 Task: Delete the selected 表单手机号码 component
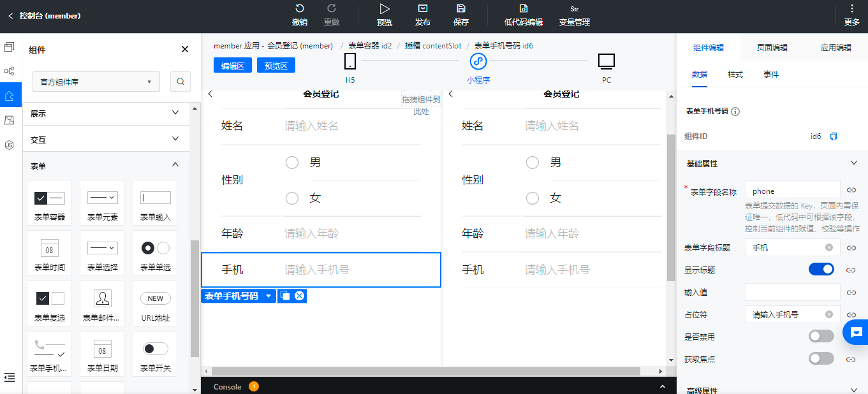pyautogui.click(x=299, y=296)
